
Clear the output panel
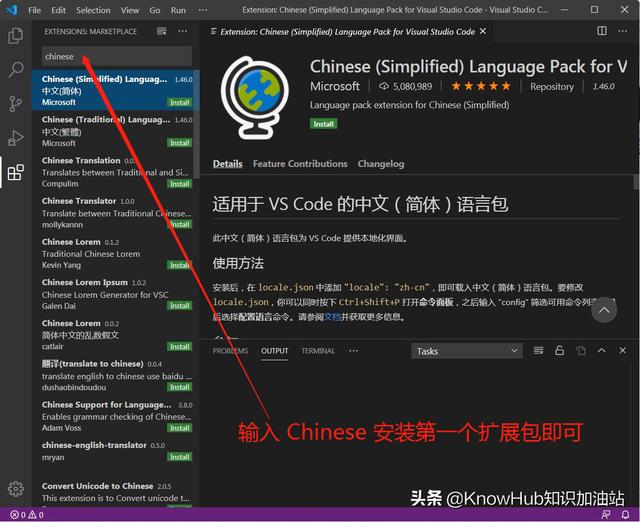(538, 351)
